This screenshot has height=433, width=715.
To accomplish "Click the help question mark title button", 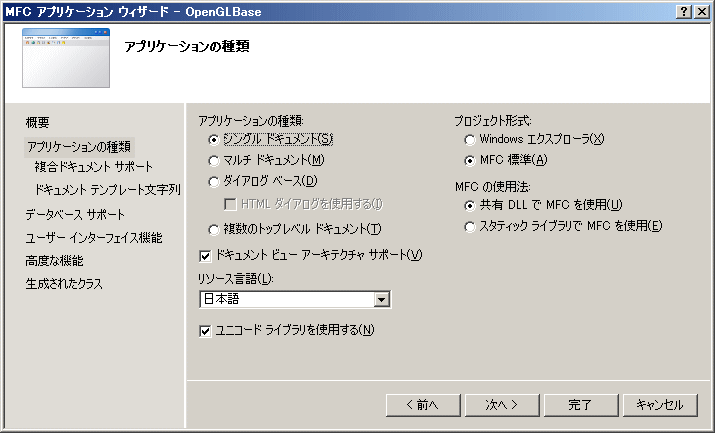I will point(684,11).
